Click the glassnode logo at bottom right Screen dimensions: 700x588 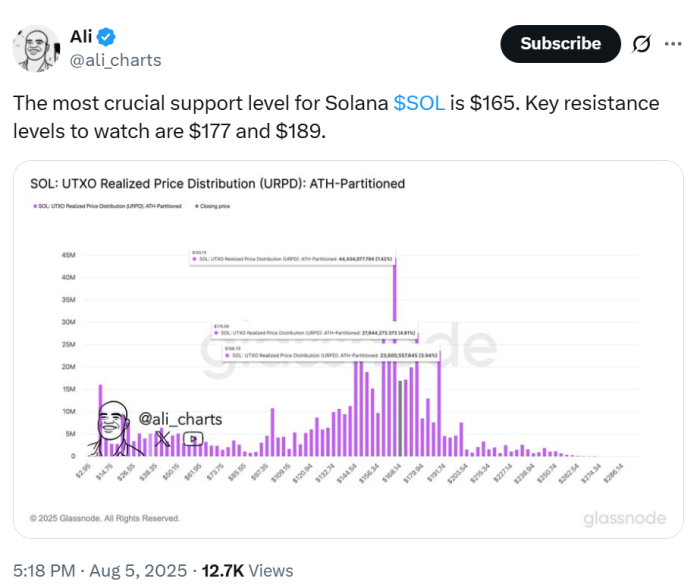point(625,518)
